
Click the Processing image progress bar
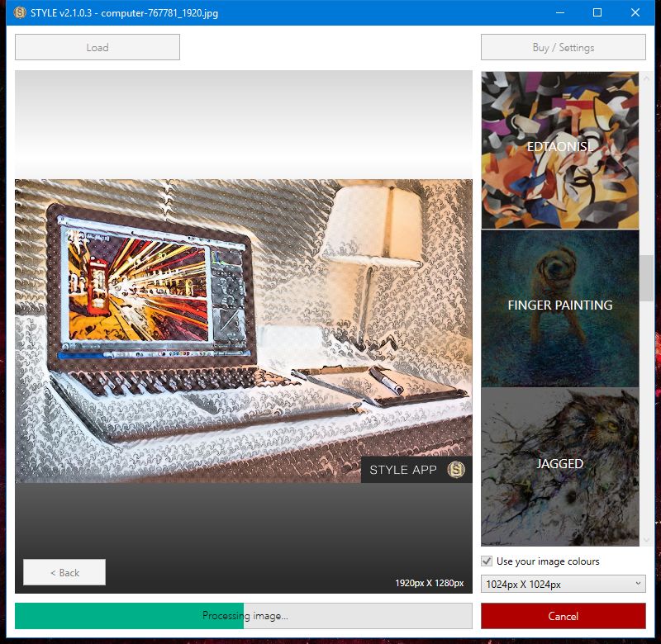[244, 616]
